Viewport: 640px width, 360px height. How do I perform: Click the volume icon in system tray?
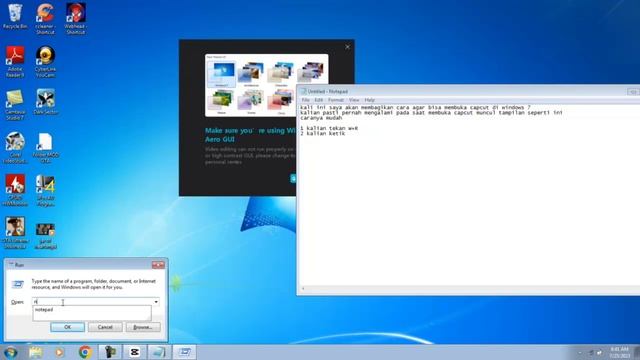pyautogui.click(x=600, y=352)
